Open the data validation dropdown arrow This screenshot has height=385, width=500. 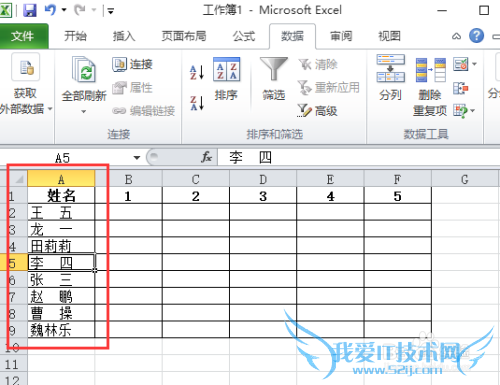tap(474, 64)
